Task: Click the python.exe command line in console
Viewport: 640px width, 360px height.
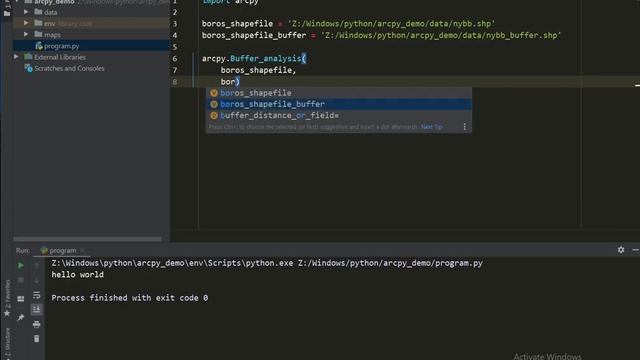Action: click(x=267, y=263)
